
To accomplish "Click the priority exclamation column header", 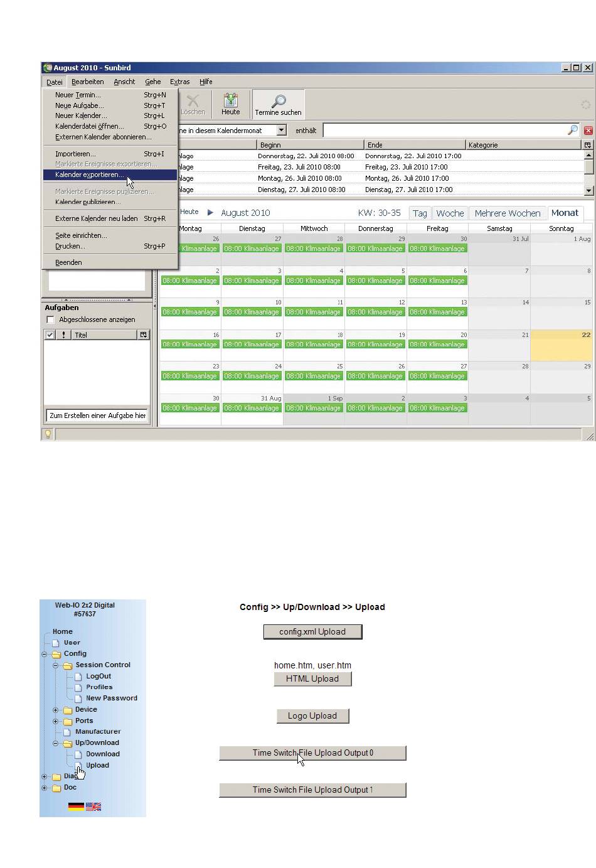I will (x=63, y=335).
